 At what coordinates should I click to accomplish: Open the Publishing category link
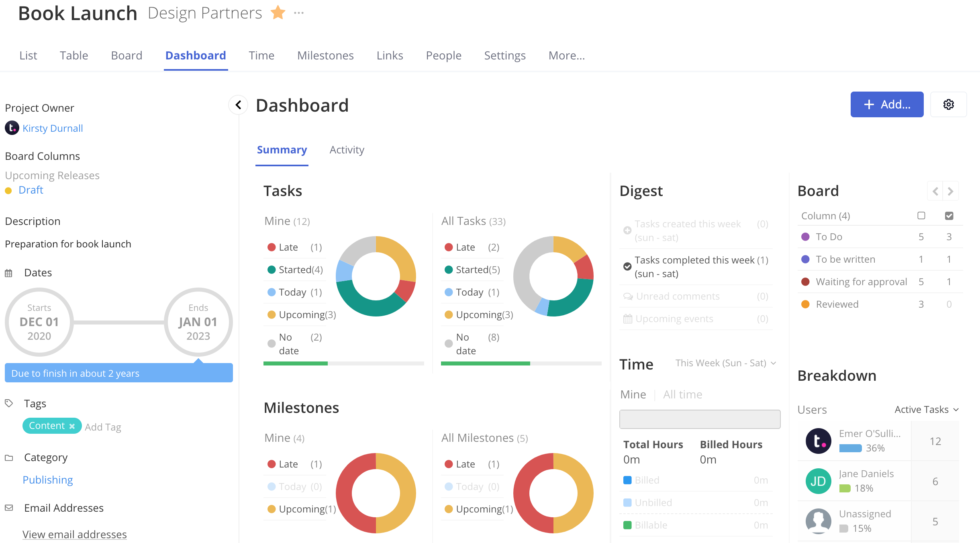[47, 480]
